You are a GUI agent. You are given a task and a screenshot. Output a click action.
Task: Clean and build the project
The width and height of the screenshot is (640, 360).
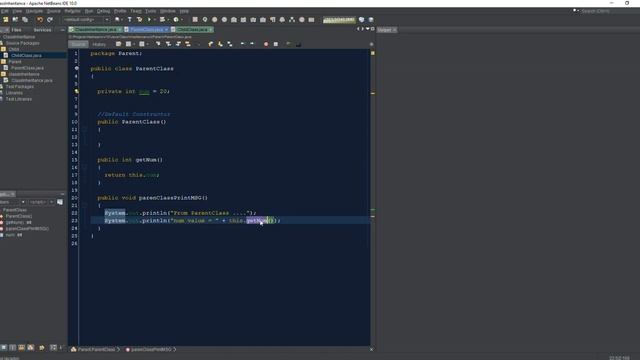(x=140, y=20)
